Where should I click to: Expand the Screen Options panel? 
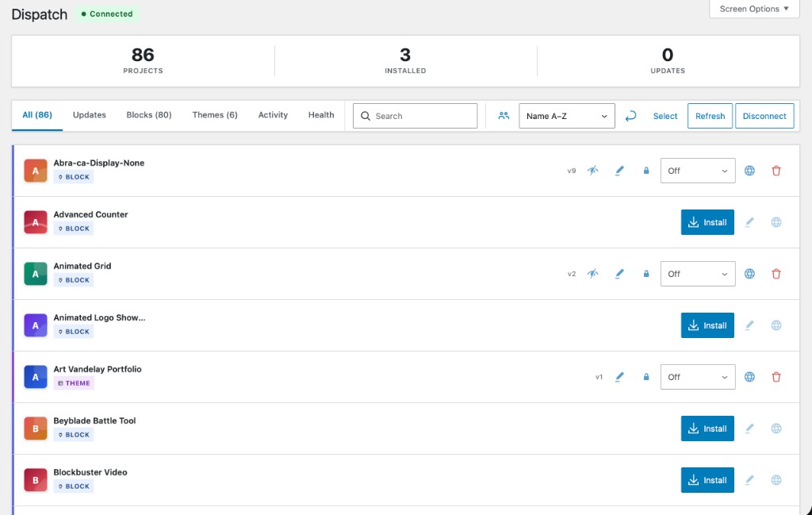(x=754, y=9)
